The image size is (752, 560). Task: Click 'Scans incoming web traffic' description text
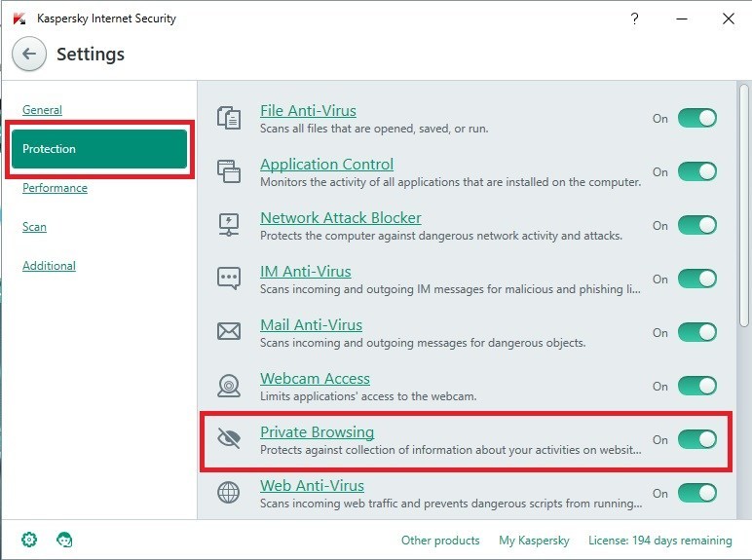[451, 504]
